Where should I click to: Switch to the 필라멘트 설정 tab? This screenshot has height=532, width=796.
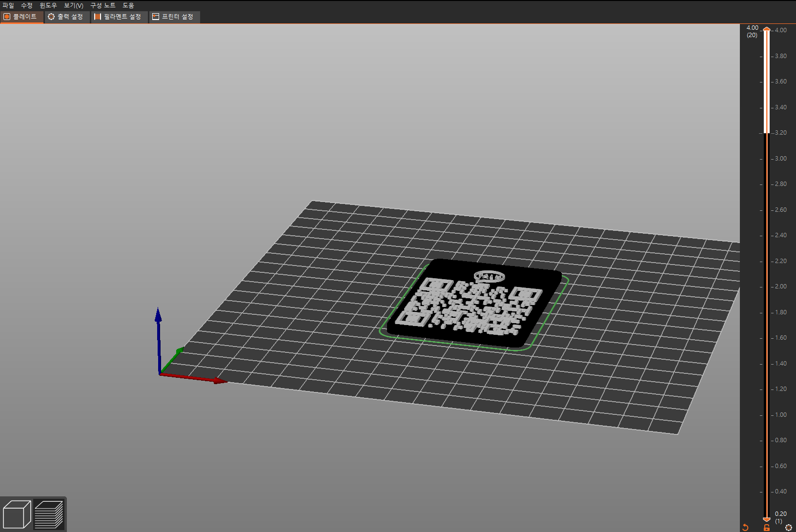tap(119, 17)
